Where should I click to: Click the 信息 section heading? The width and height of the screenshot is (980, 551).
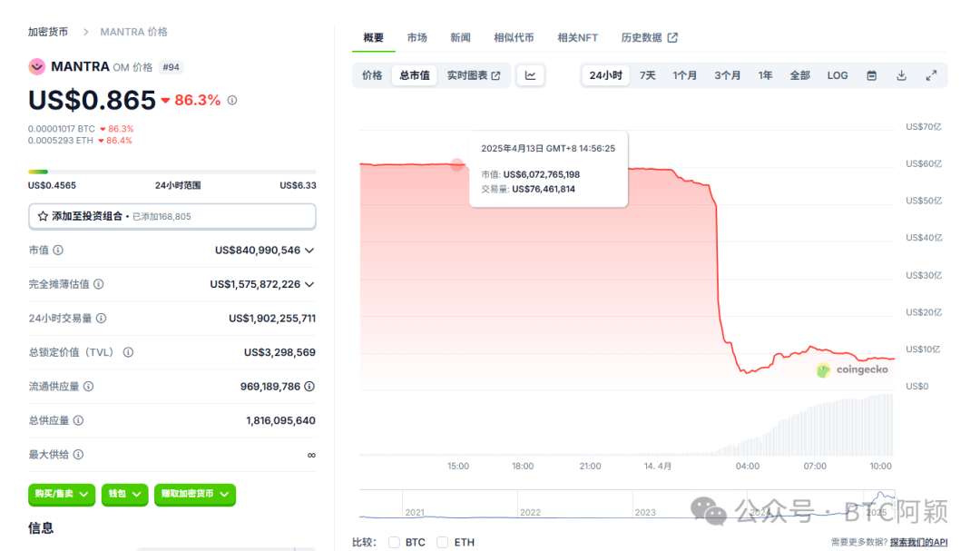(41, 528)
